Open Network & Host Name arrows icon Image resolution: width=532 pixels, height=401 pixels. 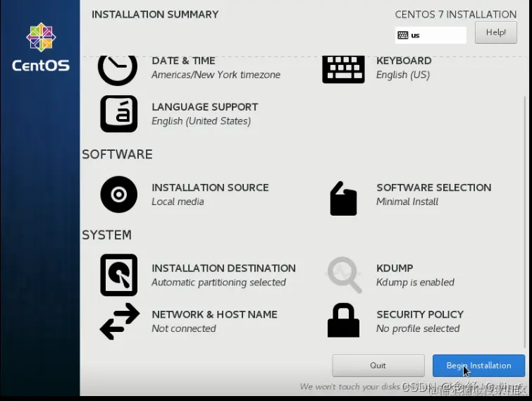point(119,321)
